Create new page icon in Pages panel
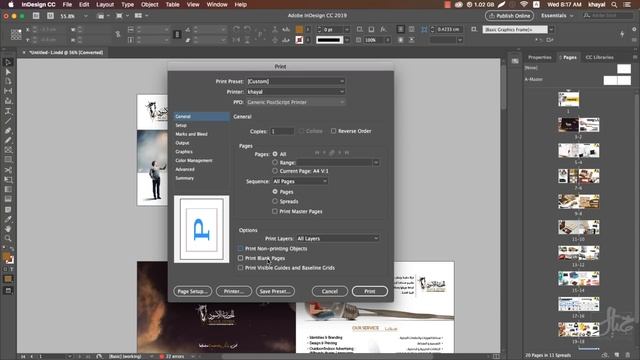This screenshot has width=640, height=360. tap(617, 355)
